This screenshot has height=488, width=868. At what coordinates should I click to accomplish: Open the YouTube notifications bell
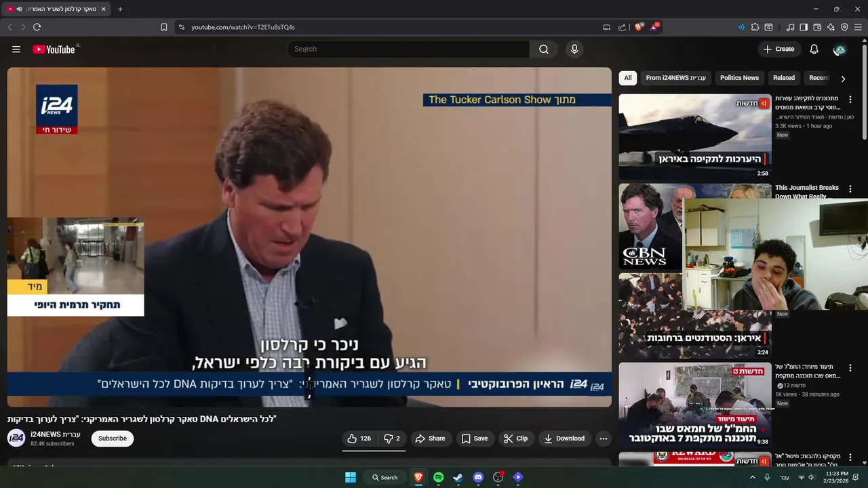[x=814, y=49]
